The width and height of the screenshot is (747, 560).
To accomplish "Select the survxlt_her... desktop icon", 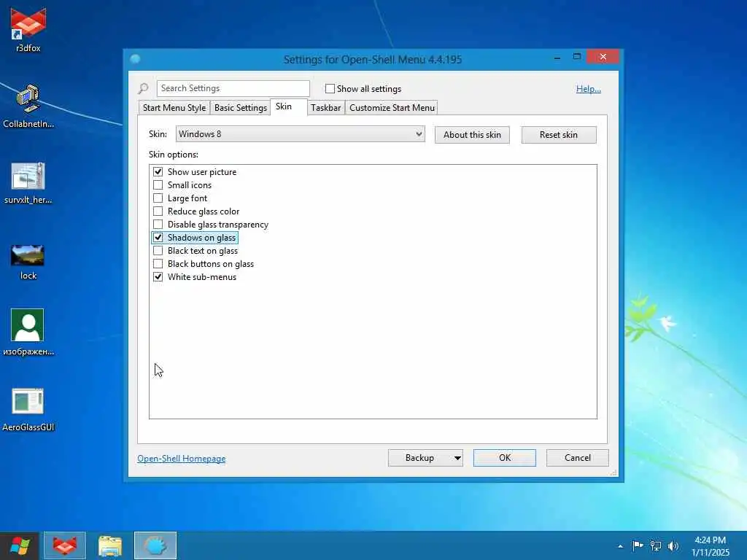I will click(28, 183).
